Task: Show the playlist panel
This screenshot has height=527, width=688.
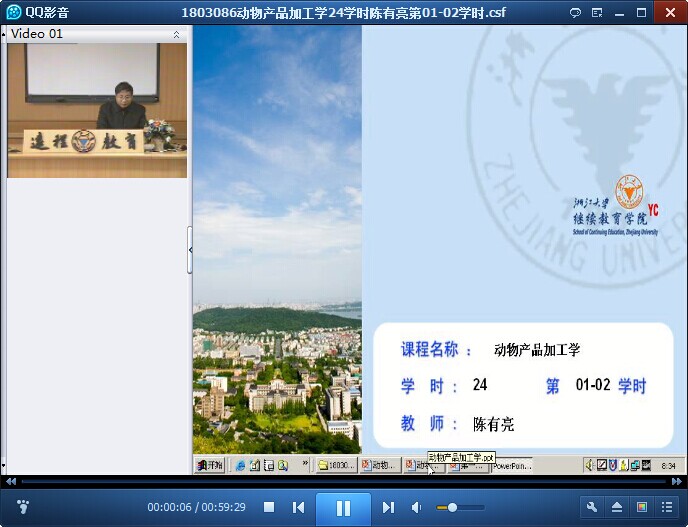Action: click(x=667, y=507)
